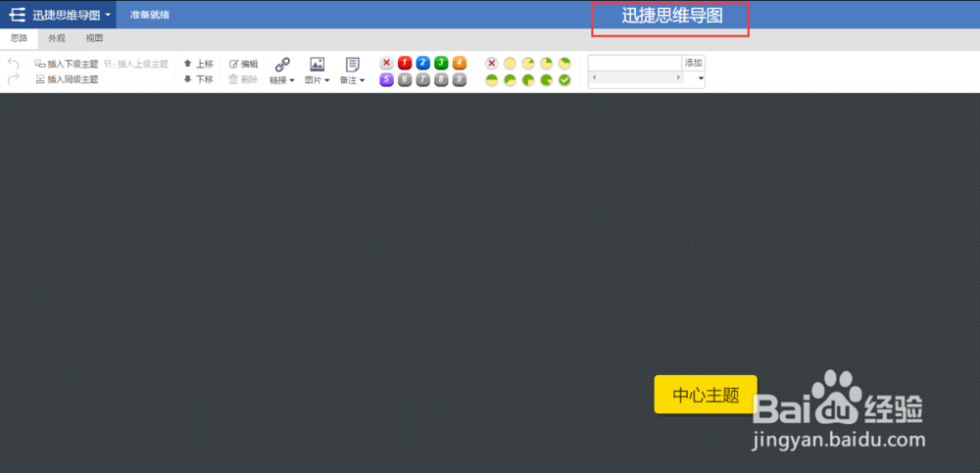Click the undo arrow icon
This screenshot has height=473, width=980.
(x=13, y=64)
